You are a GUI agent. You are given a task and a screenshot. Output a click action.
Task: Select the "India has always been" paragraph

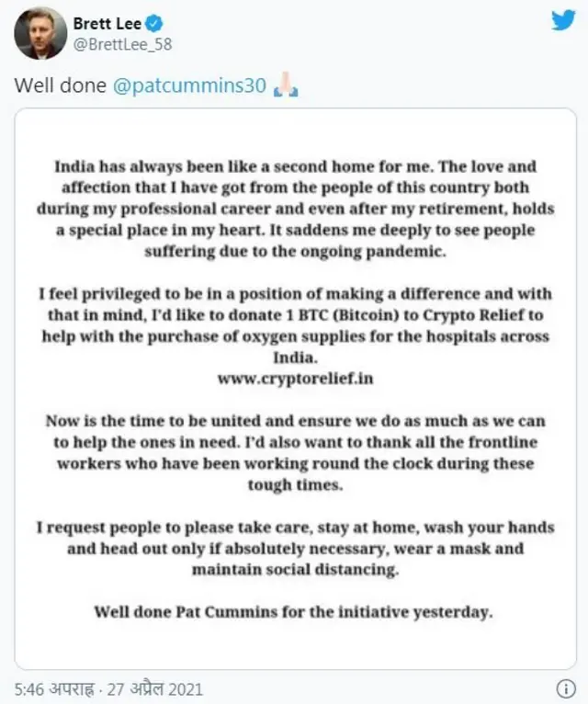[x=295, y=209]
